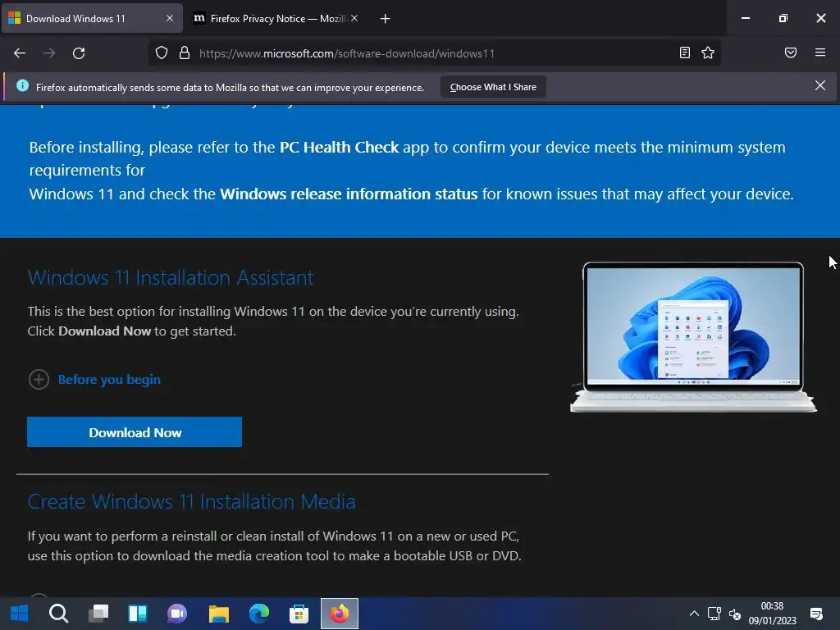
Task: Open the Widgets taskbar icon
Action: click(138, 614)
